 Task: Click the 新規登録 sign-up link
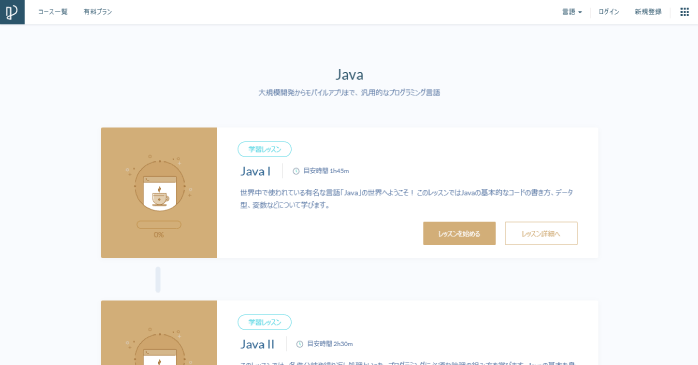point(648,12)
